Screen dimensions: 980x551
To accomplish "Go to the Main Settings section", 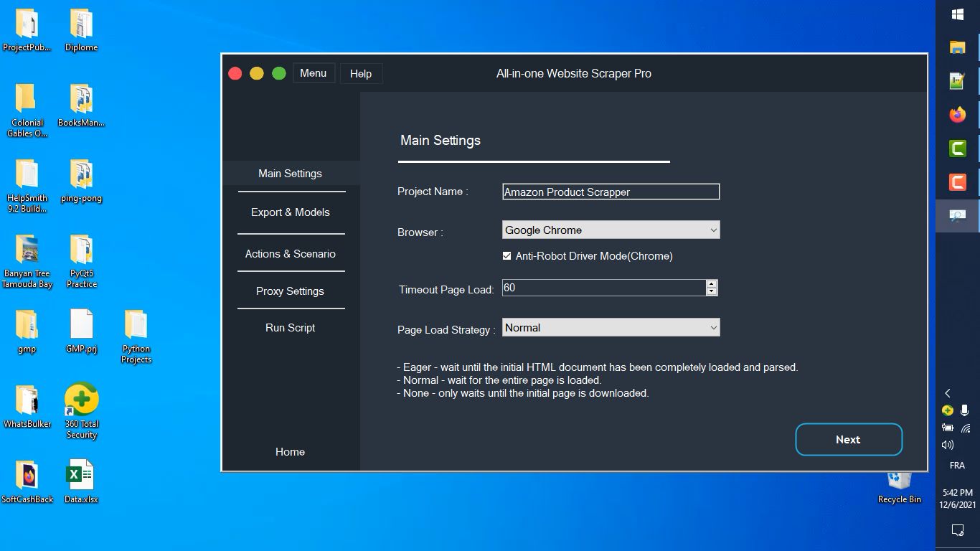I will (x=291, y=174).
